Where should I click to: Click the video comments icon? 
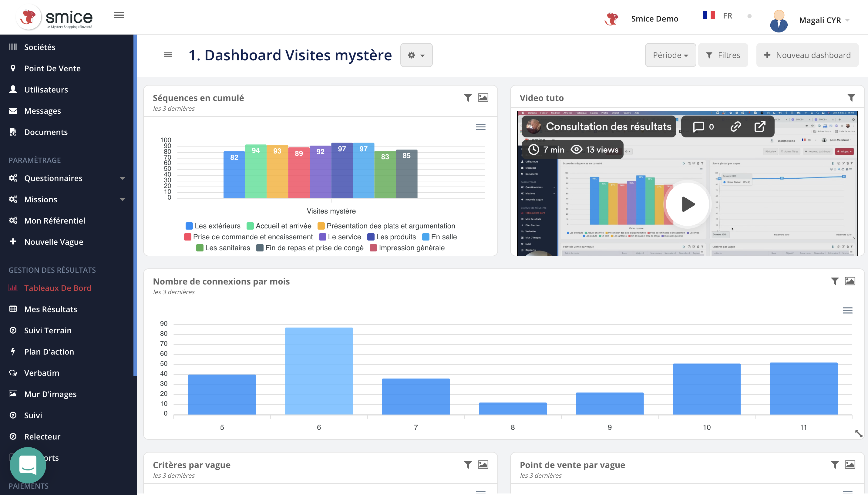click(x=698, y=127)
